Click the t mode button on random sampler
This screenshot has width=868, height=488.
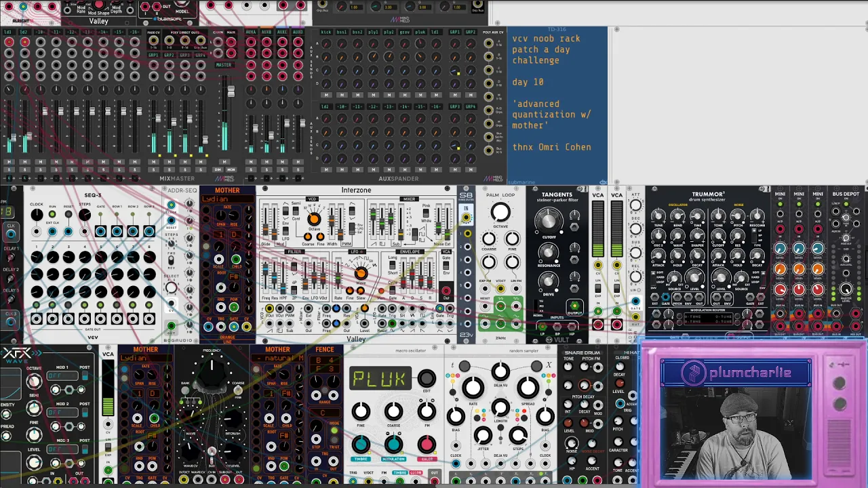tap(465, 367)
